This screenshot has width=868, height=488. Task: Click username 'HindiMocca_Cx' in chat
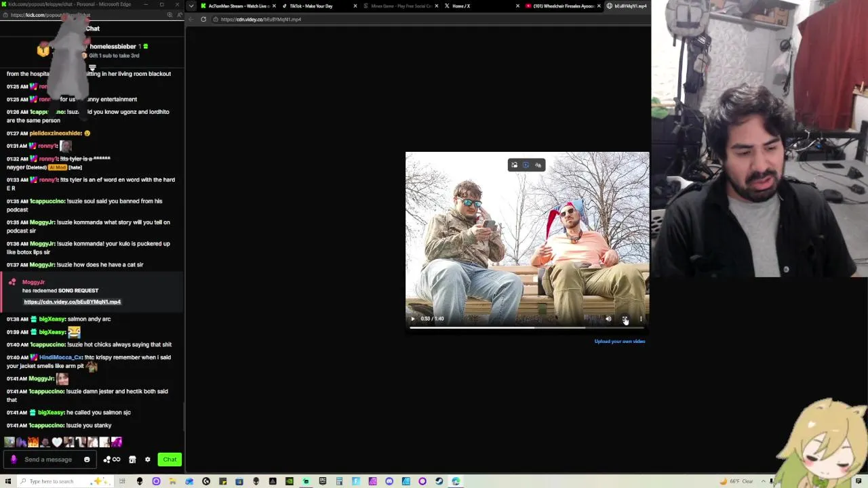click(x=61, y=357)
